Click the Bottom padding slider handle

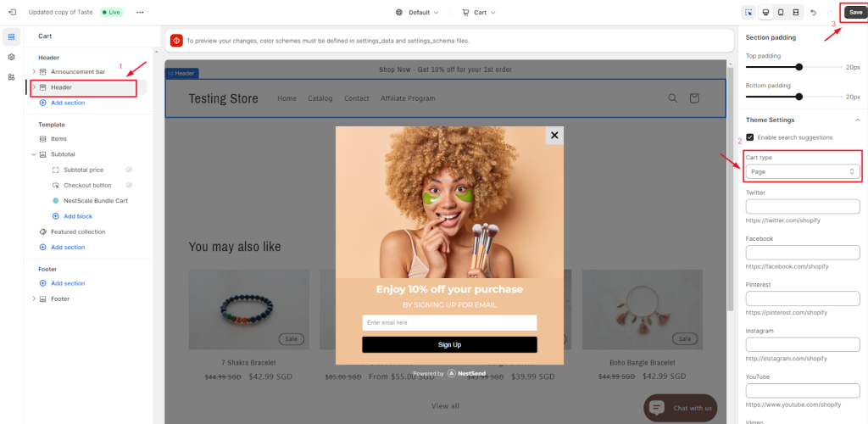[798, 97]
